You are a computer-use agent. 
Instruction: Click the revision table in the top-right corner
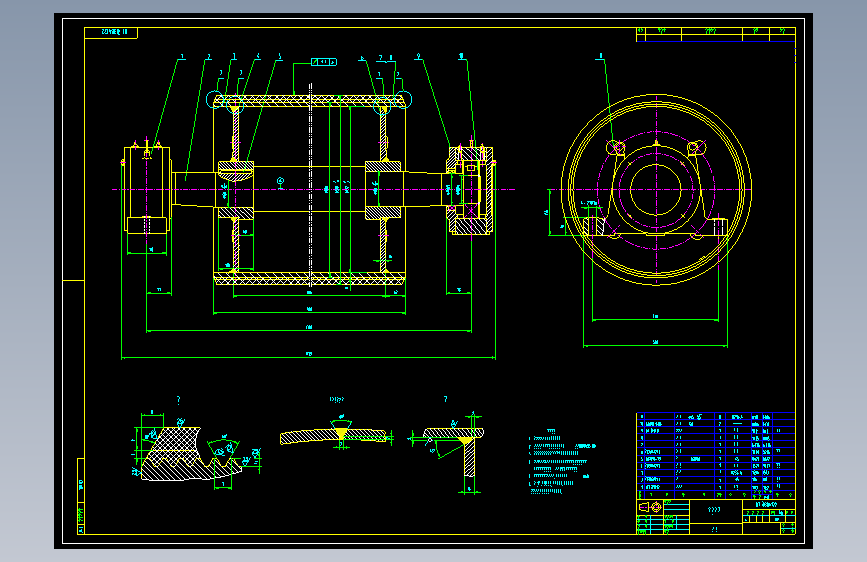point(715,34)
